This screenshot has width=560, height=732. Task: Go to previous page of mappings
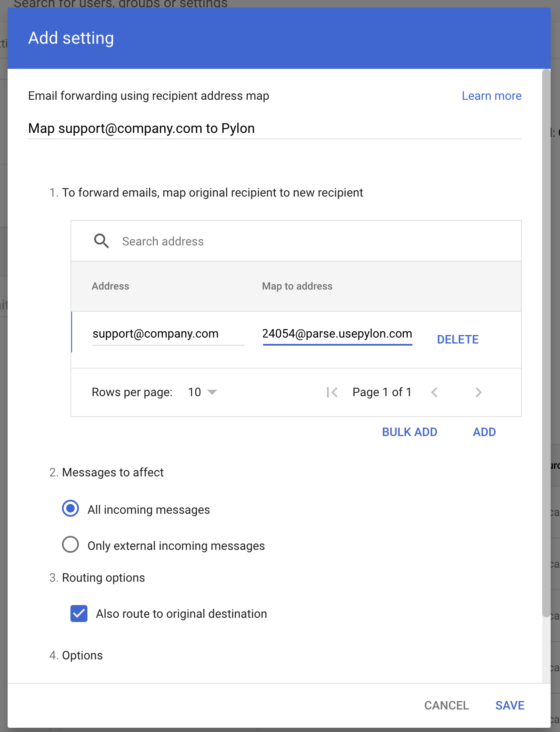(x=434, y=392)
